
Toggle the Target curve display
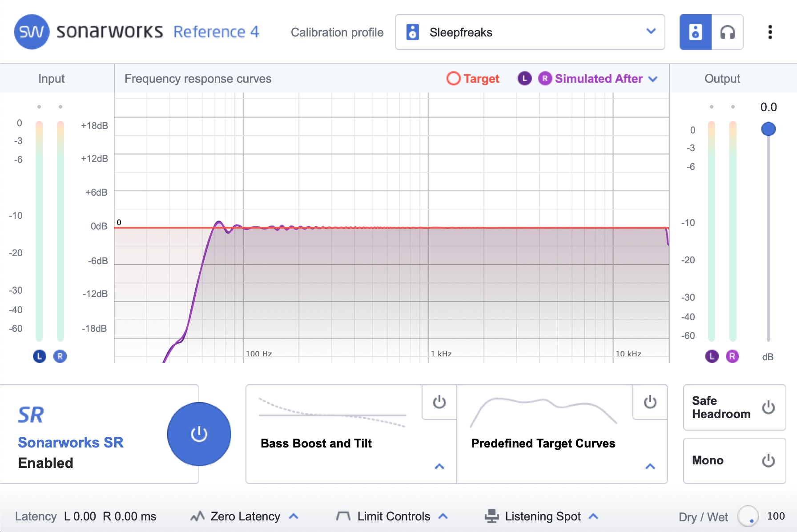pos(473,79)
